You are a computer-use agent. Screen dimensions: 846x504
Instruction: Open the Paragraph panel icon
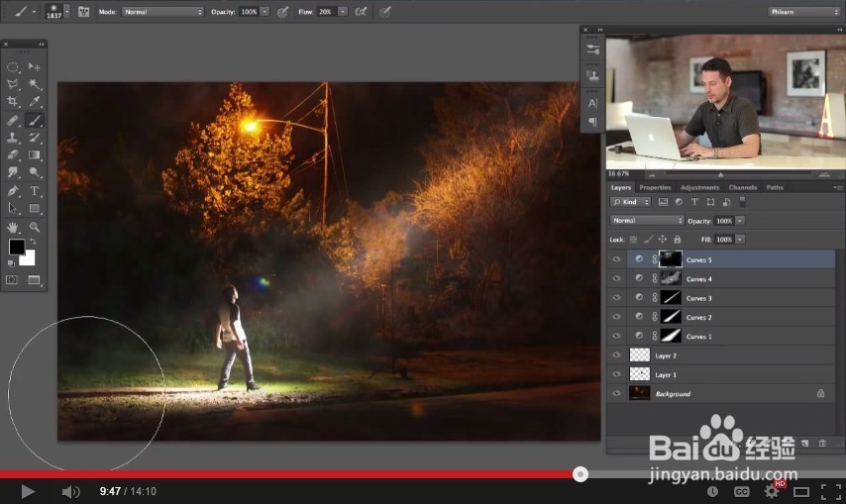tap(593, 123)
